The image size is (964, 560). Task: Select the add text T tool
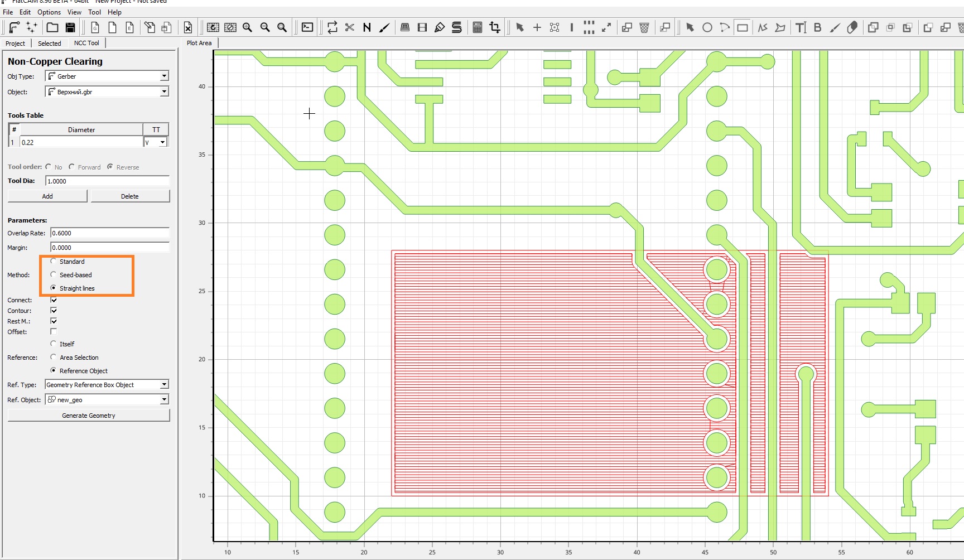coord(801,27)
